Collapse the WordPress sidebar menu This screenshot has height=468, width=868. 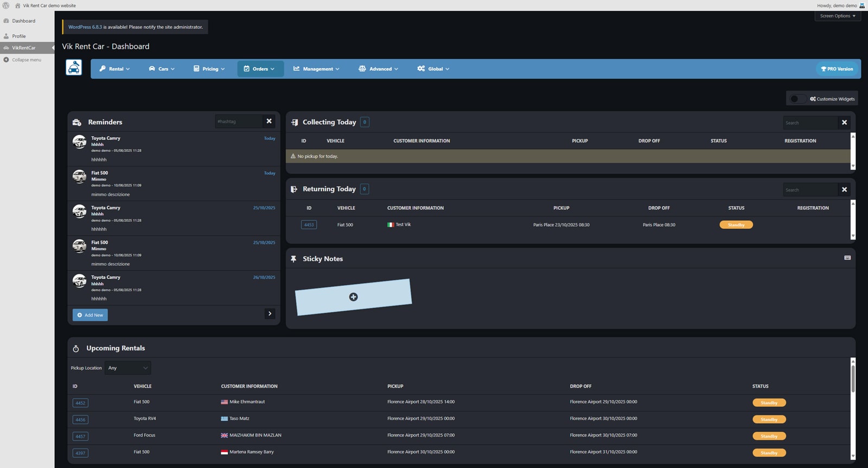[x=26, y=60]
